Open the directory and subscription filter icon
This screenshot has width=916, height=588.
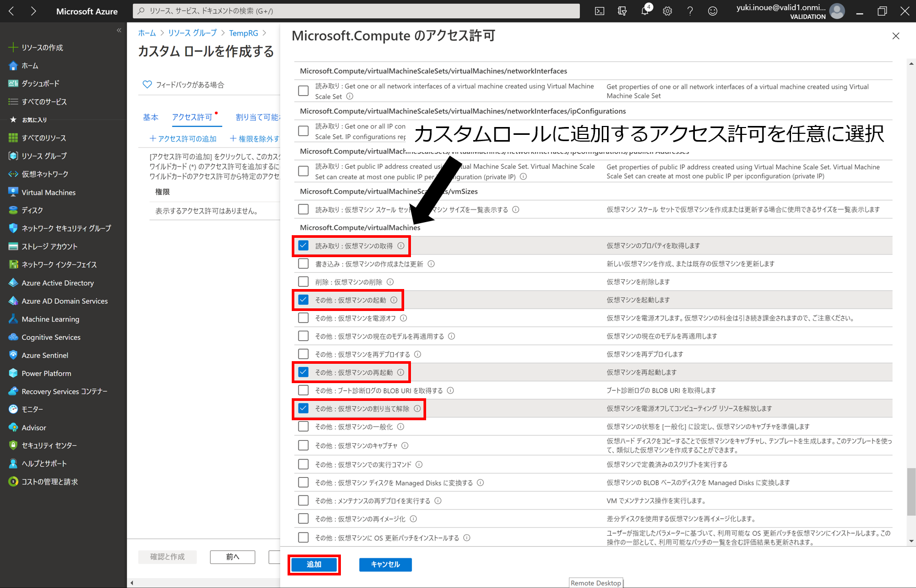[622, 11]
